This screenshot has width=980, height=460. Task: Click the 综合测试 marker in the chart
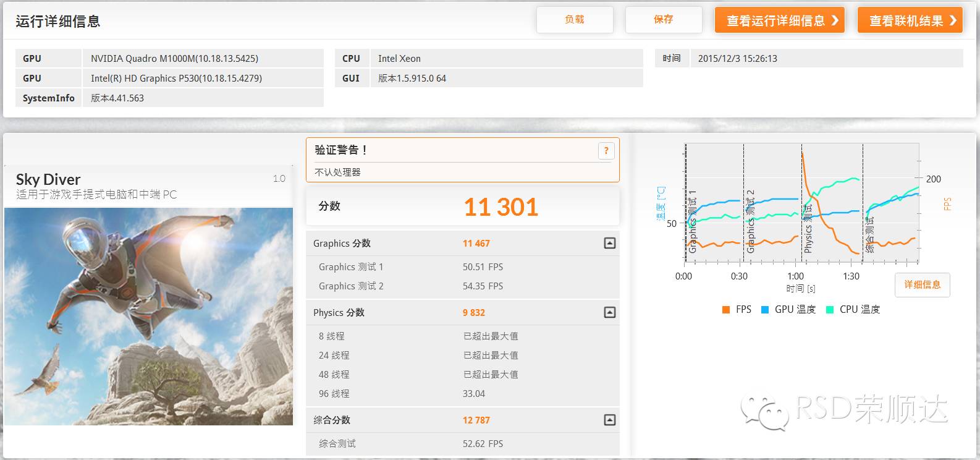tap(870, 234)
